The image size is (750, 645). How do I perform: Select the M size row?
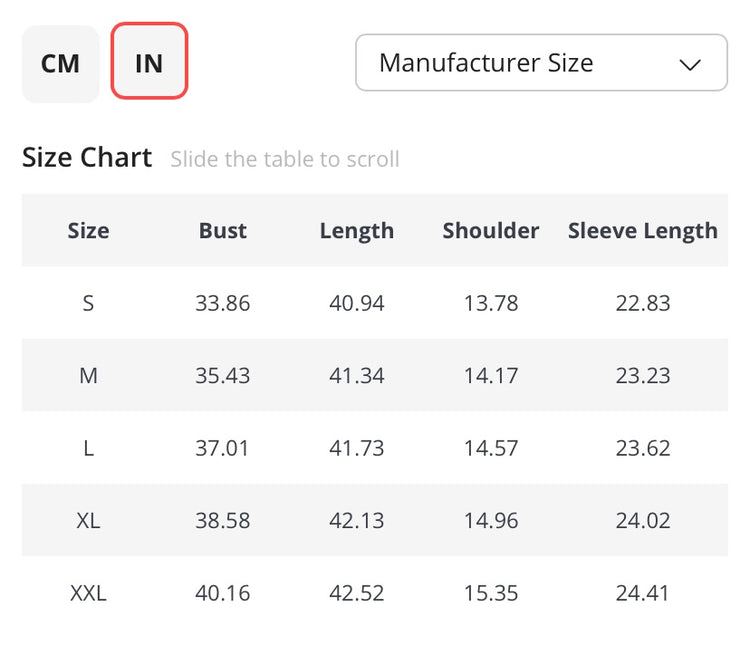88,376
